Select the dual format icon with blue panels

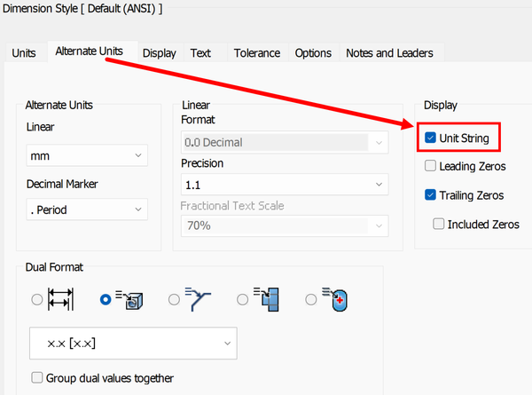[266, 299]
